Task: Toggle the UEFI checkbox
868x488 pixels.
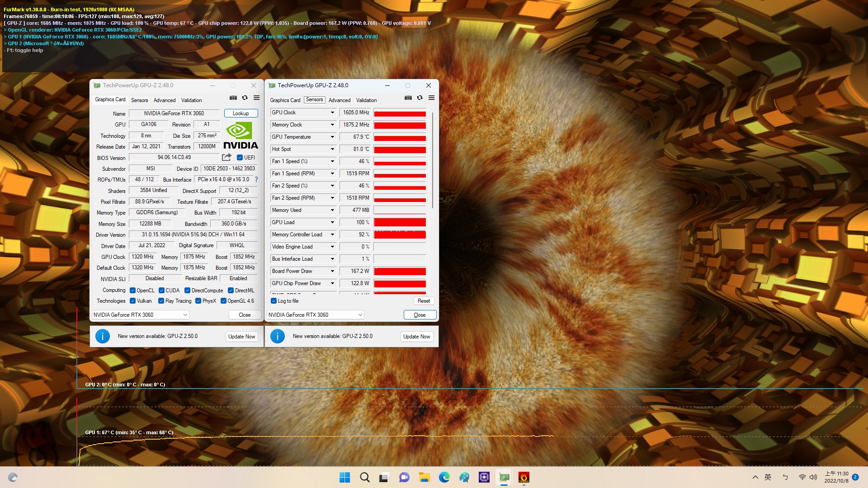Action: (240, 158)
